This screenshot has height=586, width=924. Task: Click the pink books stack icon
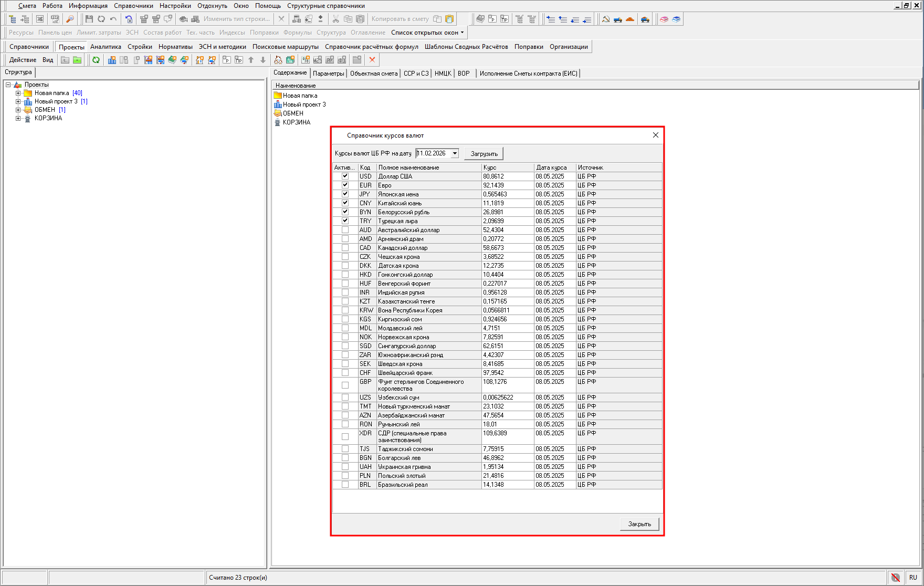coord(664,19)
